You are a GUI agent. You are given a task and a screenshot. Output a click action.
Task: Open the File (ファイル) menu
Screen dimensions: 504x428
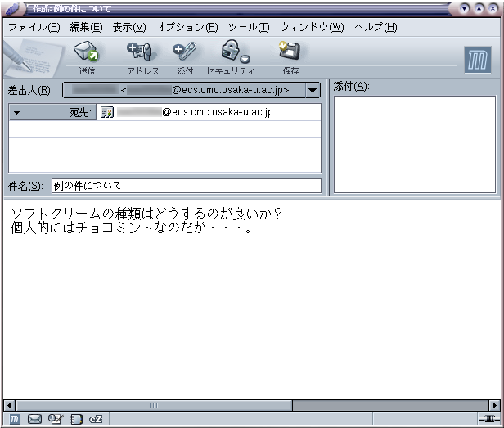(x=34, y=27)
